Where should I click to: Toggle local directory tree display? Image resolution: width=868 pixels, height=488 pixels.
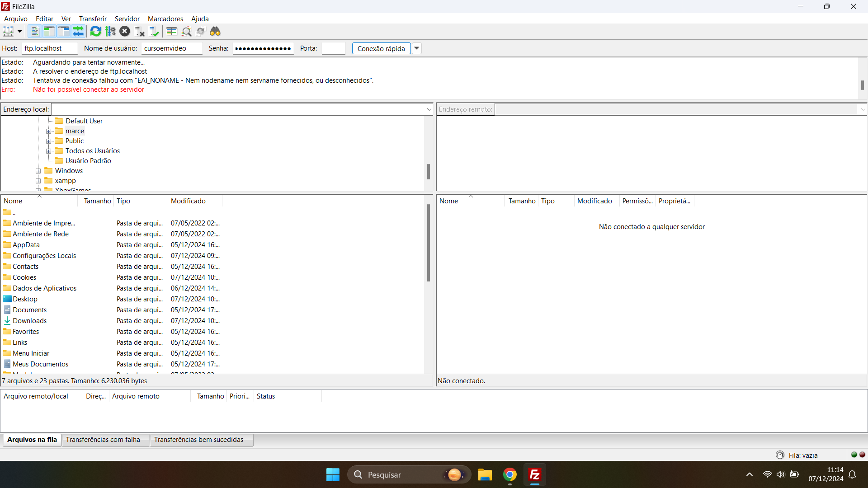point(49,32)
